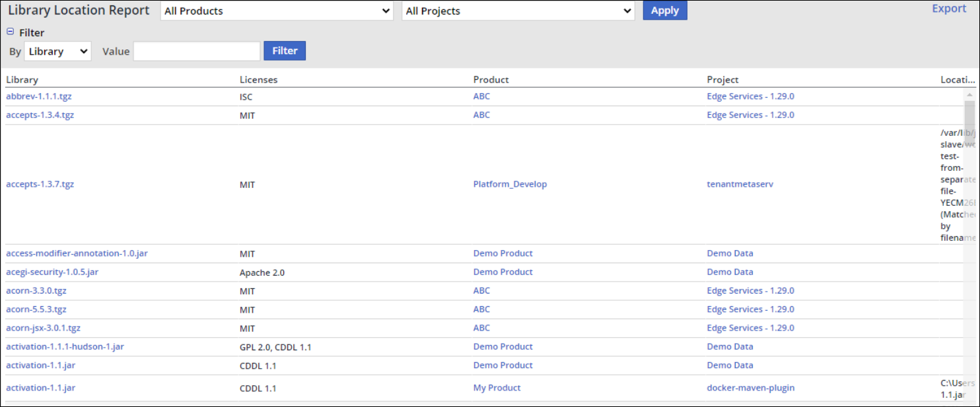Sort by the Library column header

(x=22, y=80)
